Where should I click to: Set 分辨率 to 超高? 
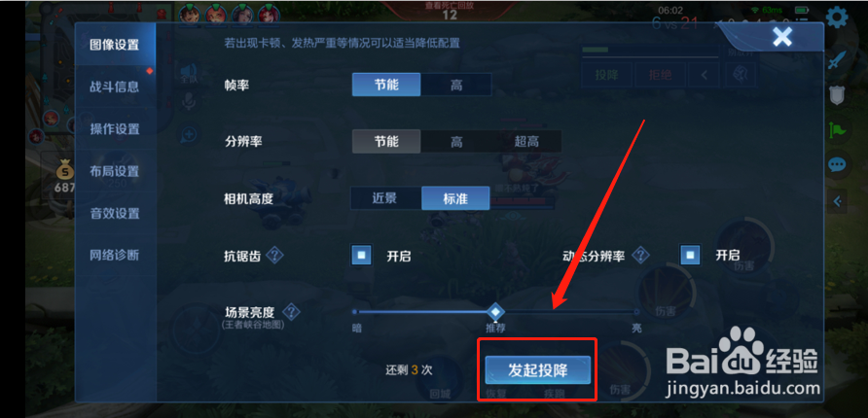526,142
